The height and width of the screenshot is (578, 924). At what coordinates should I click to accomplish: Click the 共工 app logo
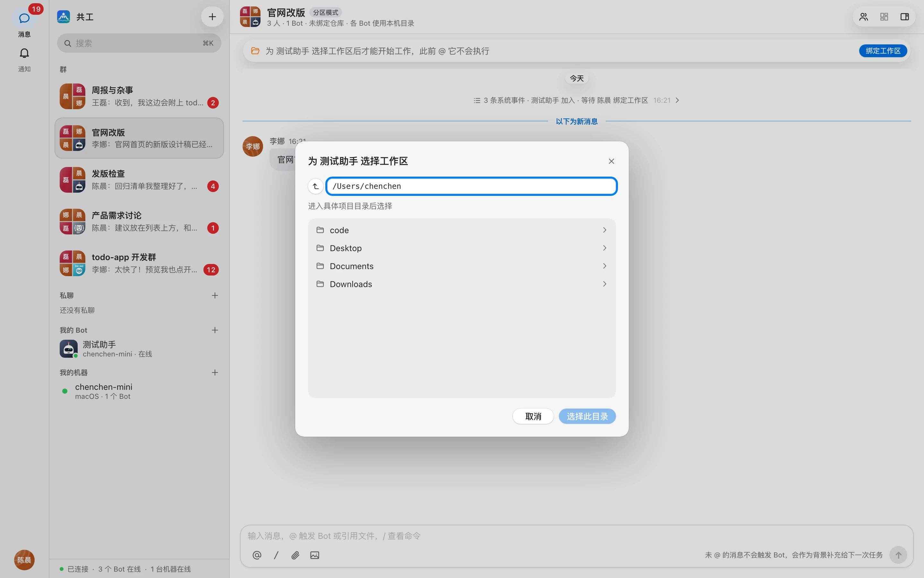[64, 17]
